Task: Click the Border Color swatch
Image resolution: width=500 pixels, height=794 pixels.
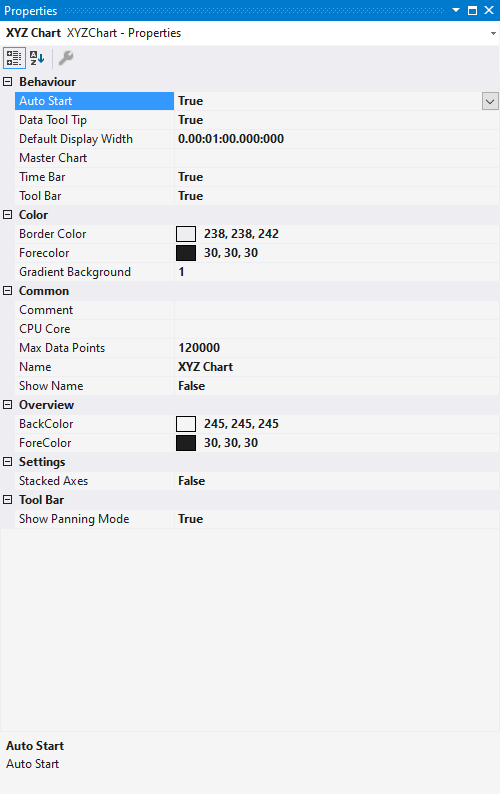Action: pos(186,234)
